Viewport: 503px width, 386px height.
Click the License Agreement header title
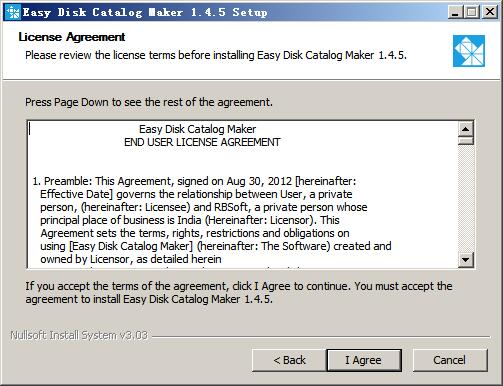(x=72, y=37)
